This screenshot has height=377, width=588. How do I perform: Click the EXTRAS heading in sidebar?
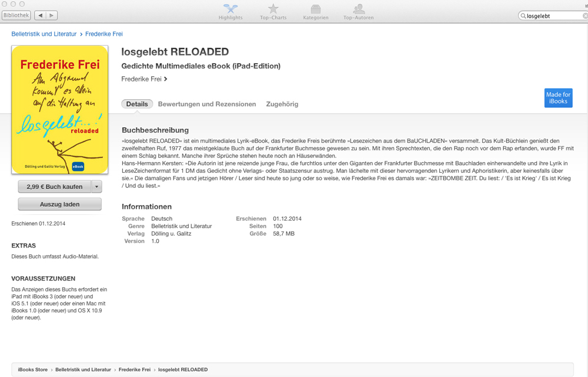point(24,245)
